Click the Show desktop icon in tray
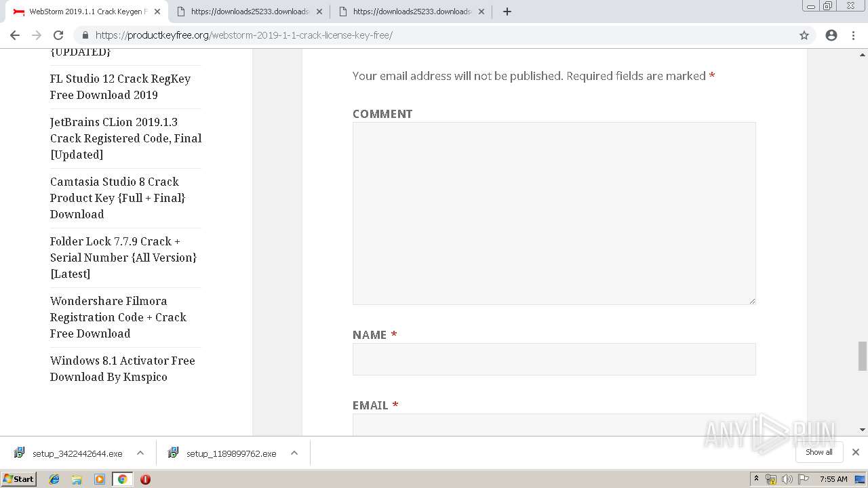This screenshot has height=488, width=868. pos(860,479)
